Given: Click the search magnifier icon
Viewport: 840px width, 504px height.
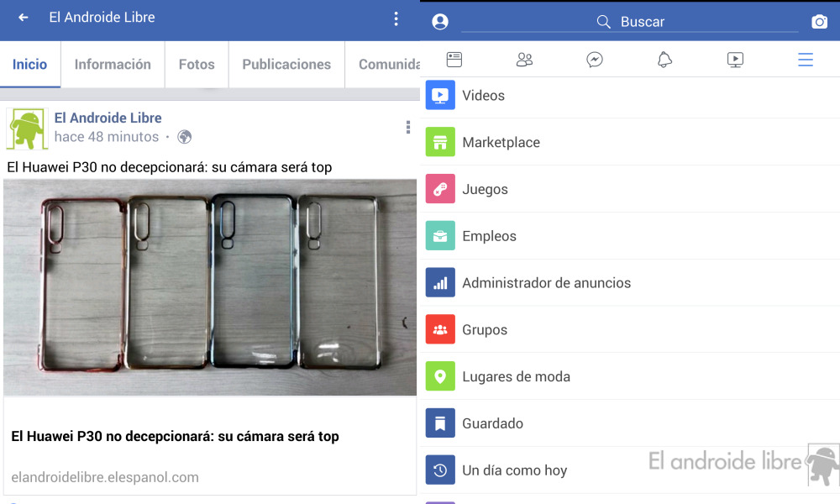Looking at the screenshot, I should tap(603, 22).
